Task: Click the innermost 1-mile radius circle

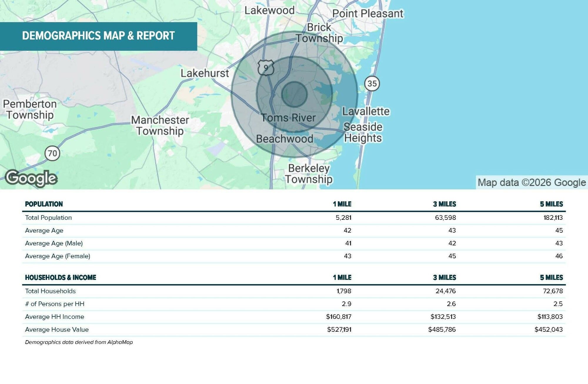Action: coord(294,94)
